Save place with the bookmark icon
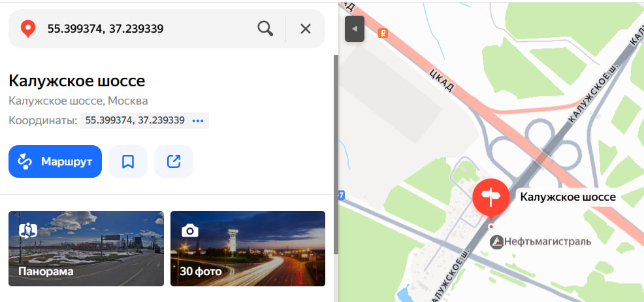644x302 pixels. click(128, 161)
